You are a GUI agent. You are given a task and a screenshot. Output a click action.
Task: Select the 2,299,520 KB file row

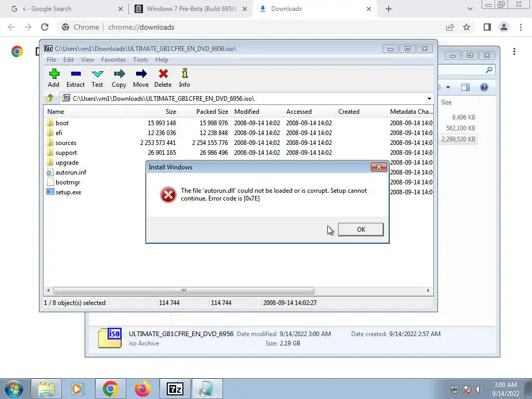click(458, 139)
